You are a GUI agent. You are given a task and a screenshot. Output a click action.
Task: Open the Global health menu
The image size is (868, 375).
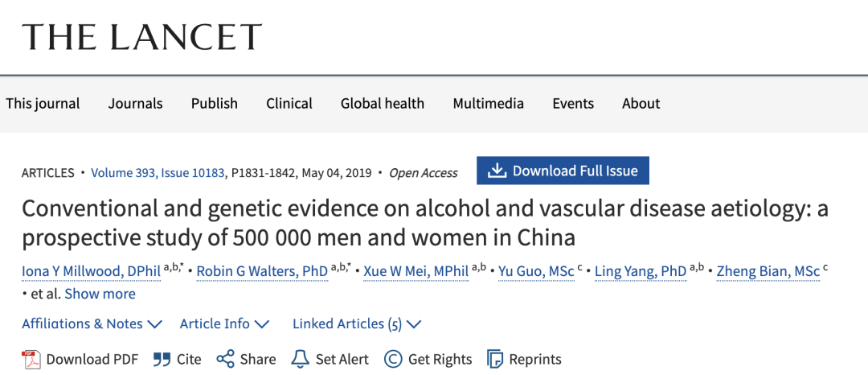[382, 104]
